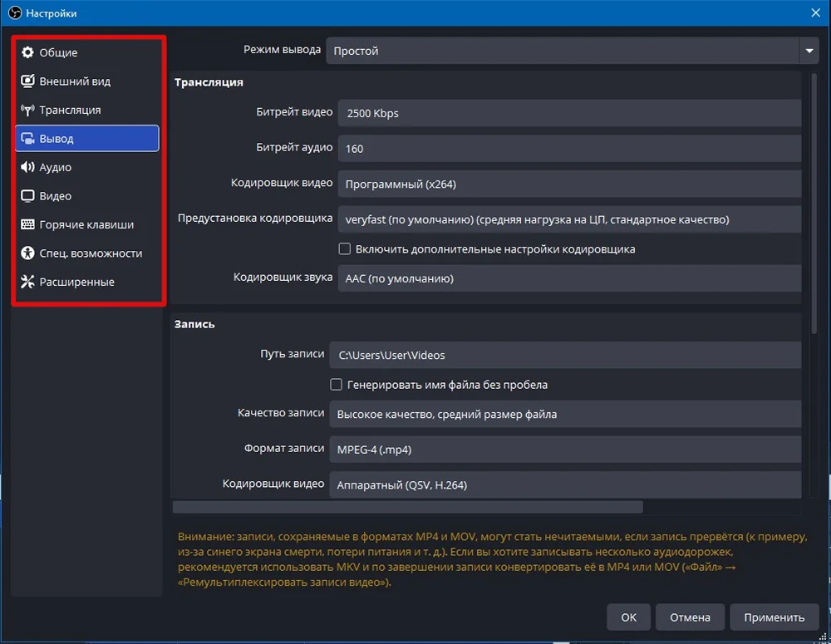Click the keyboard icon for Горячие клавиши
Screen dimensions: 831x644
pos(27,224)
